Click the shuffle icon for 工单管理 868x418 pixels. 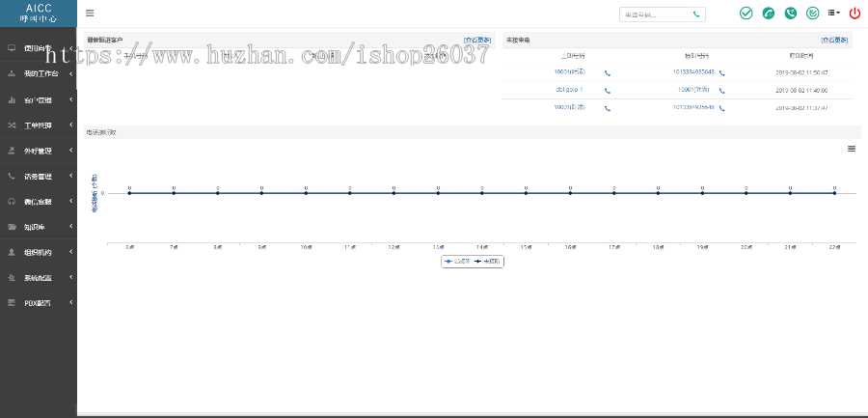pyautogui.click(x=12, y=125)
